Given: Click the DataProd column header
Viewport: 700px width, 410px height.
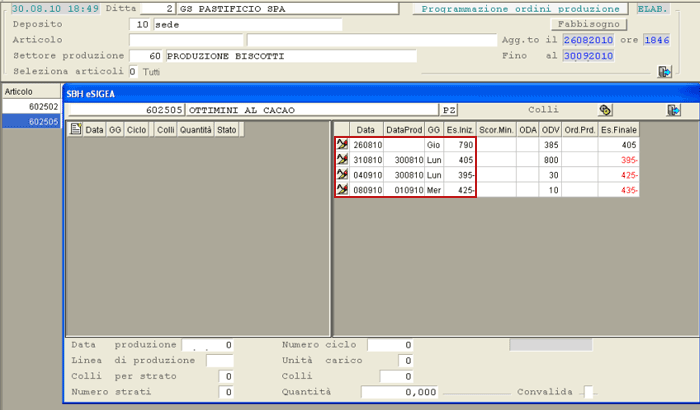Looking at the screenshot, I should [x=403, y=130].
